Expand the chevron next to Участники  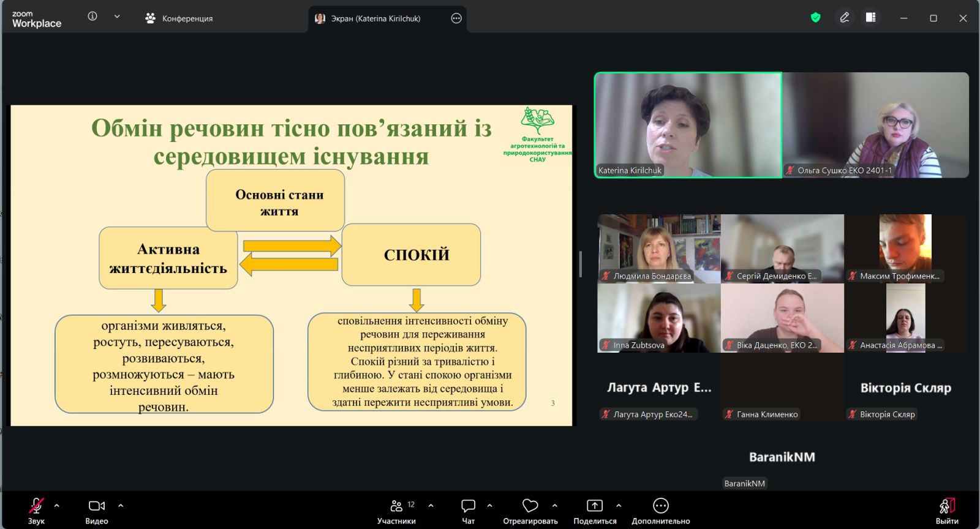pyautogui.click(x=431, y=506)
